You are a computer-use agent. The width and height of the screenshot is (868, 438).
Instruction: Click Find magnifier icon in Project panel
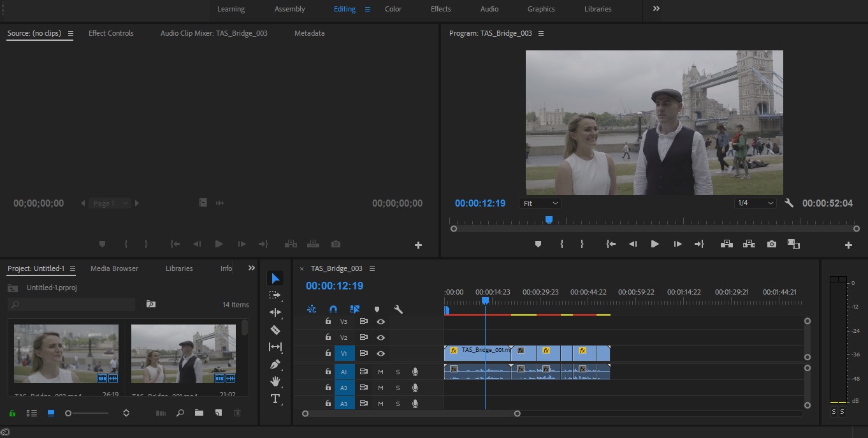180,413
